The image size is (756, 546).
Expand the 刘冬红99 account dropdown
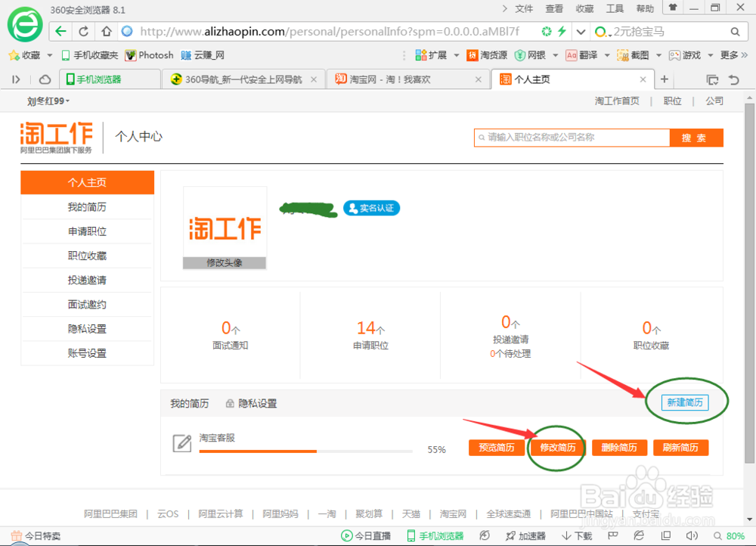(x=48, y=101)
